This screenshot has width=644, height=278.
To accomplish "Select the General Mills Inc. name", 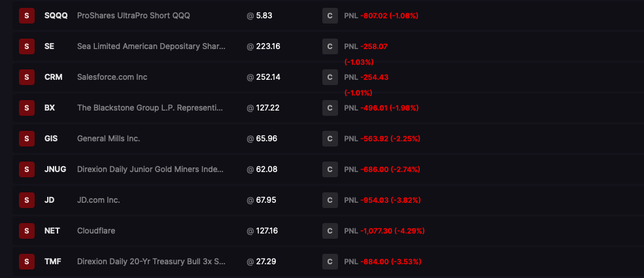I will click(109, 139).
